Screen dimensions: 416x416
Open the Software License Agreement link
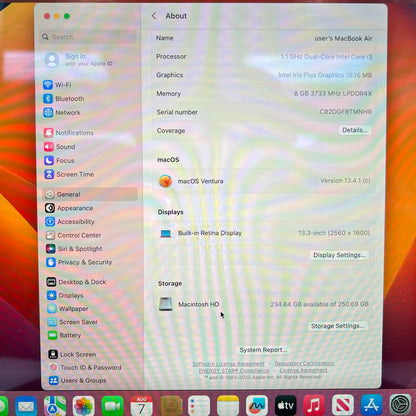(228, 364)
